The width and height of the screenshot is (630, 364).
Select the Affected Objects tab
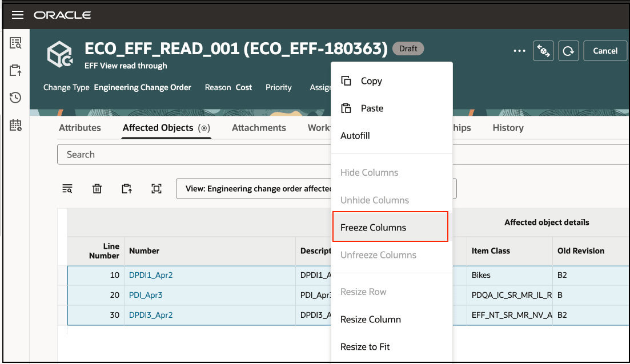click(166, 128)
